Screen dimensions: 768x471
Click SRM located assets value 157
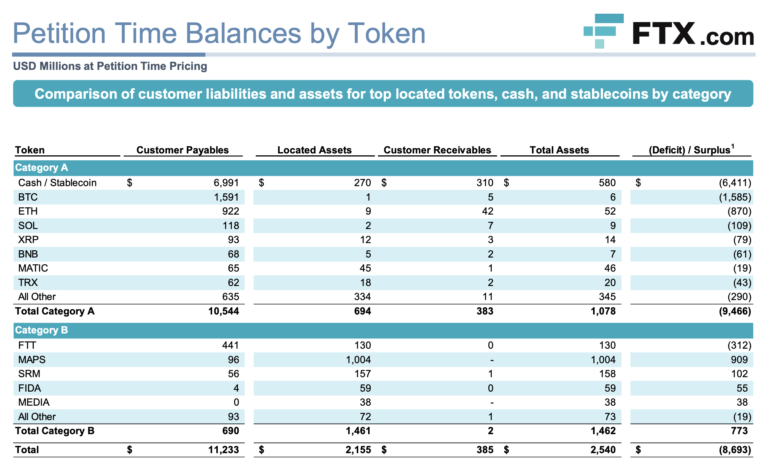(362, 374)
